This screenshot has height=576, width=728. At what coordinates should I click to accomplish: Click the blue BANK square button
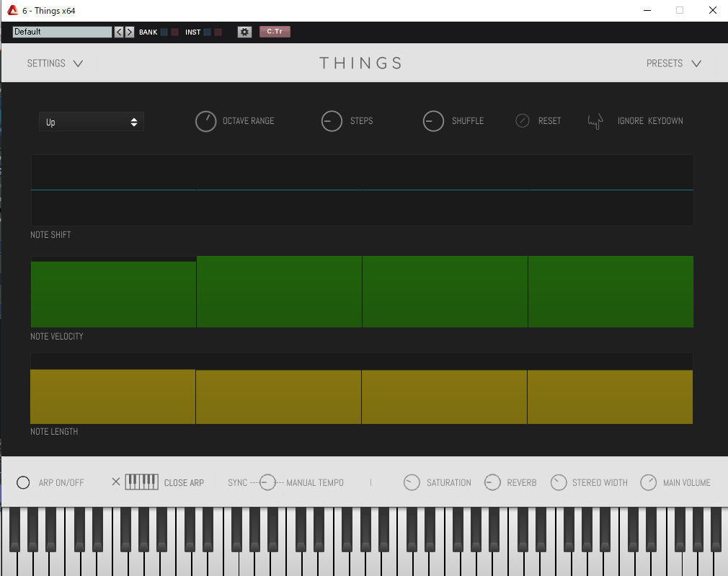pyautogui.click(x=164, y=32)
